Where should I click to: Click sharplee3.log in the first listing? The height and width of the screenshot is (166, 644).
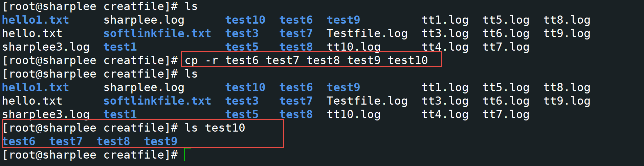[x=46, y=47]
